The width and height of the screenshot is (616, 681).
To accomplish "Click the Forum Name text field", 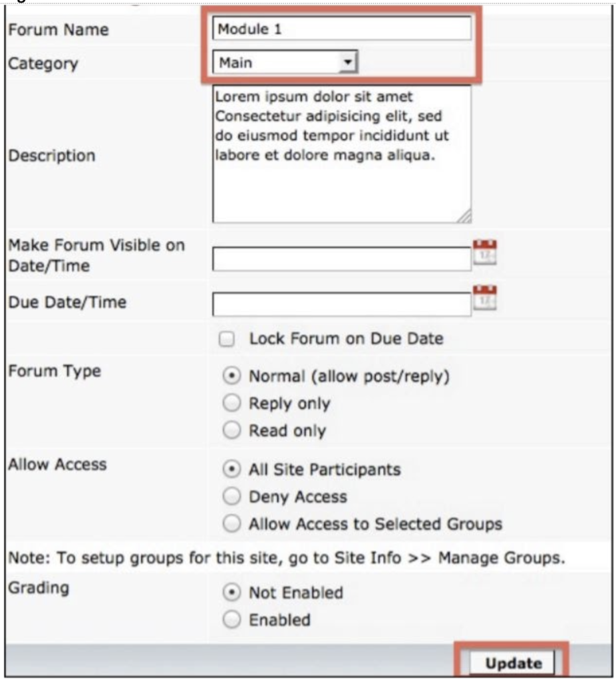I will [341, 29].
